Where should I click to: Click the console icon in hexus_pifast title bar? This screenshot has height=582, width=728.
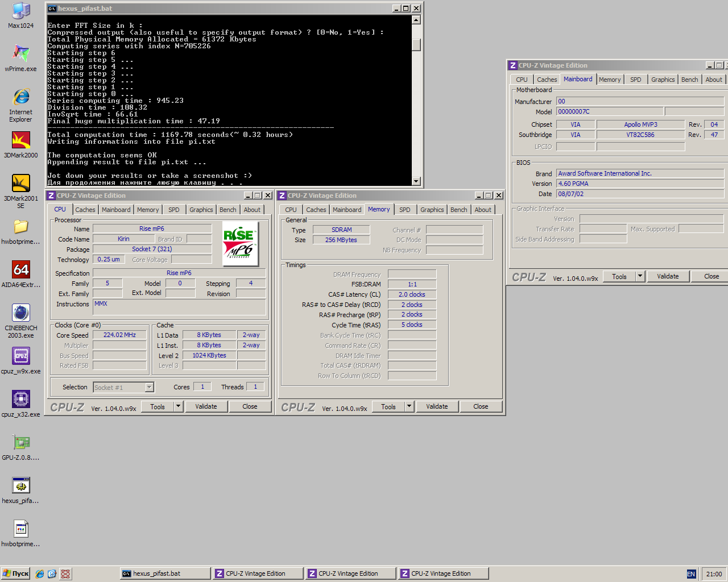tap(52, 9)
